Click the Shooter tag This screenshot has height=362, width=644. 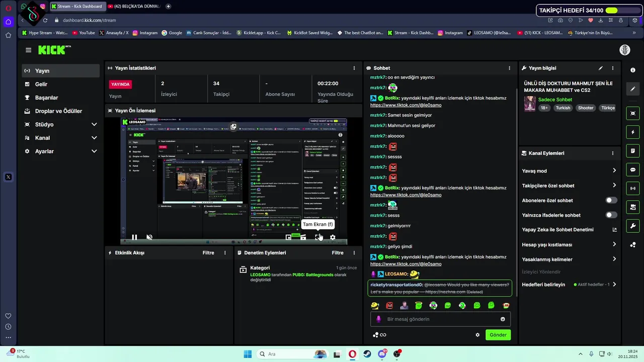[x=586, y=108]
